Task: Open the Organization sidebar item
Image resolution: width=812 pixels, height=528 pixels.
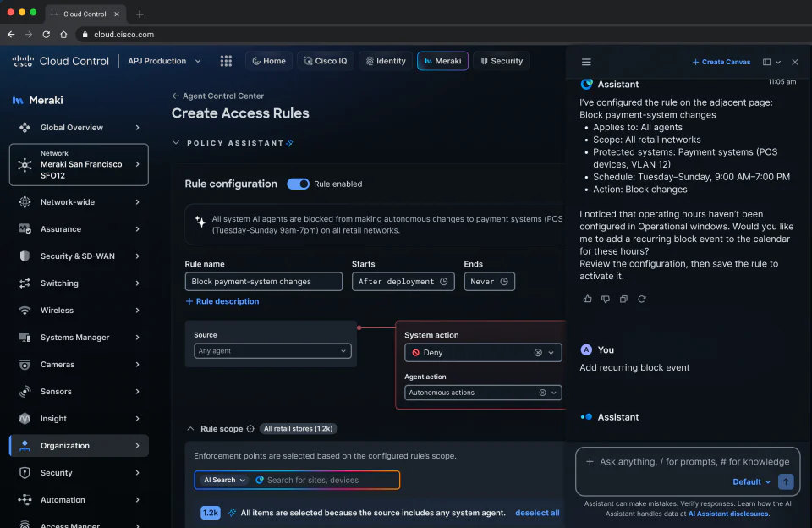Action: [x=79, y=446]
